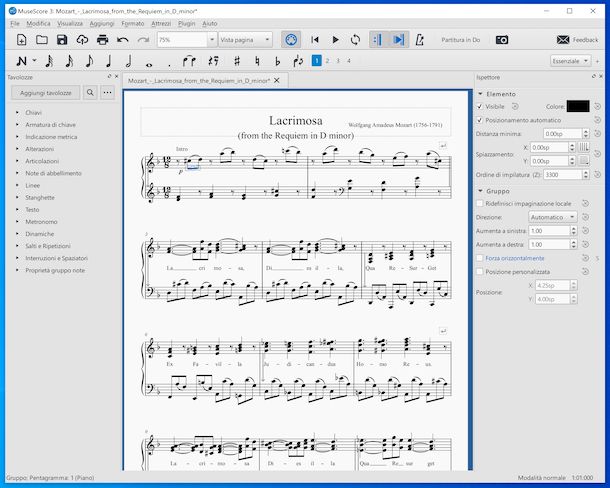This screenshot has height=488, width=610.
Task: Add an augmentation dot
Action: 169,65
